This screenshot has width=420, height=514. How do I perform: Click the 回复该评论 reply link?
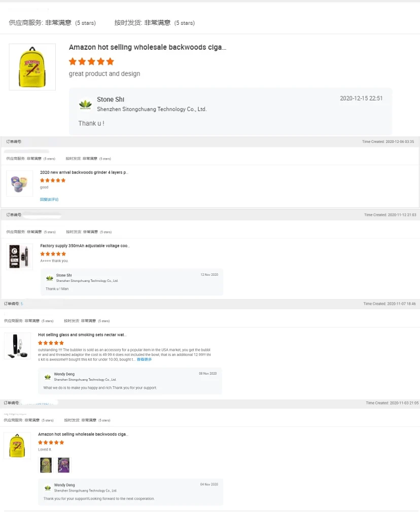49,199
